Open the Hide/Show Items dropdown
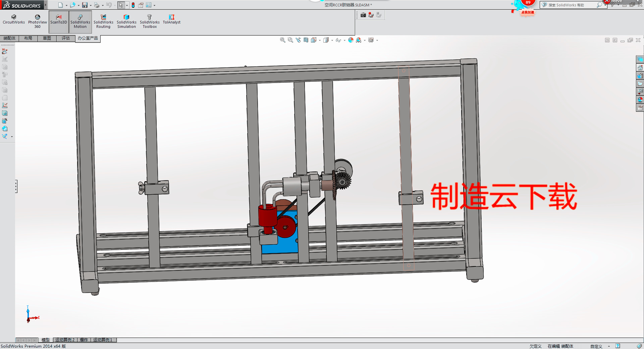This screenshot has height=349, width=644. pyautogui.click(x=344, y=40)
